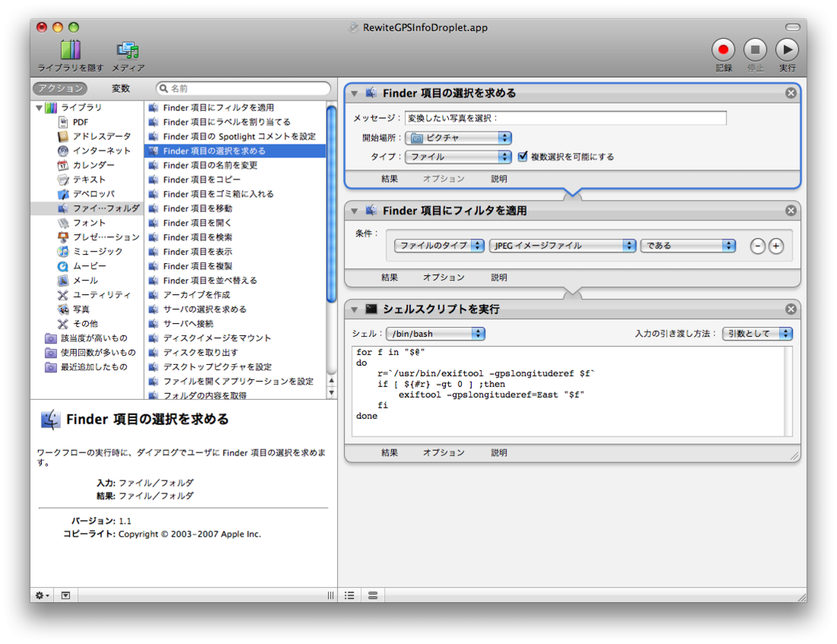
Task: Toggle the description pane button
Action: point(65,595)
